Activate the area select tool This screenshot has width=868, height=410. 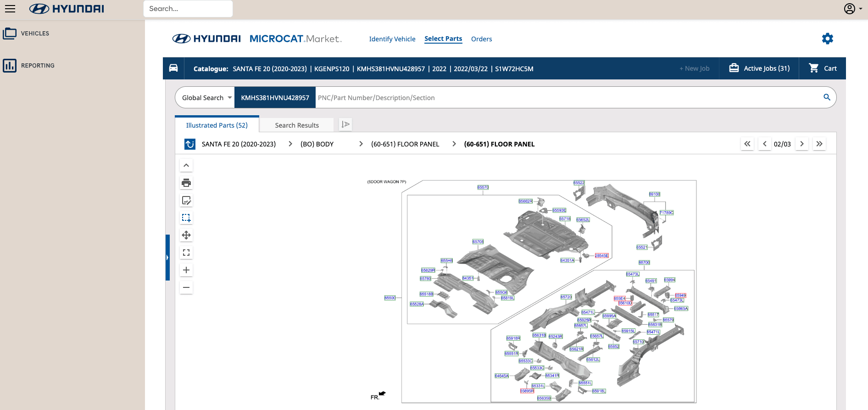point(186,218)
